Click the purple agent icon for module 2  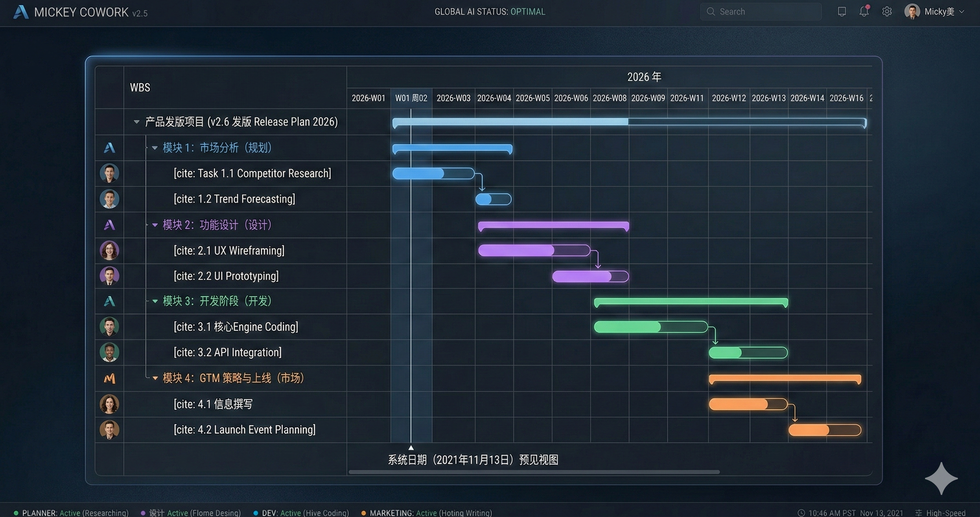coord(109,225)
